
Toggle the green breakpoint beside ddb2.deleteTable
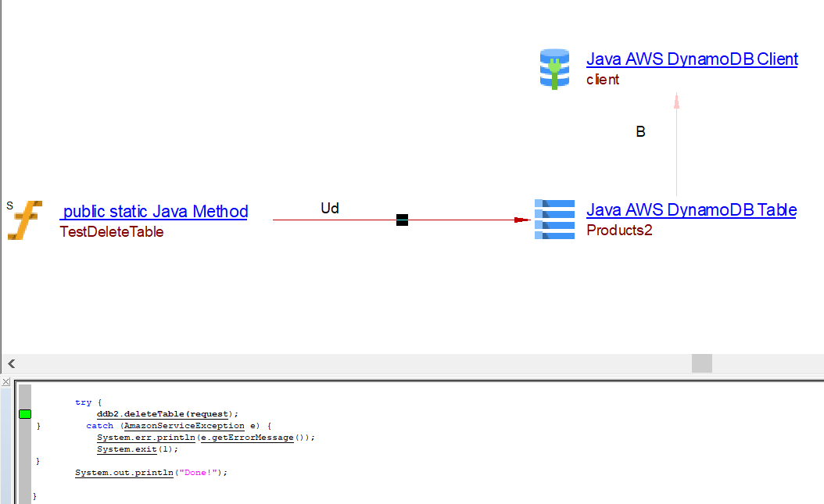point(24,413)
